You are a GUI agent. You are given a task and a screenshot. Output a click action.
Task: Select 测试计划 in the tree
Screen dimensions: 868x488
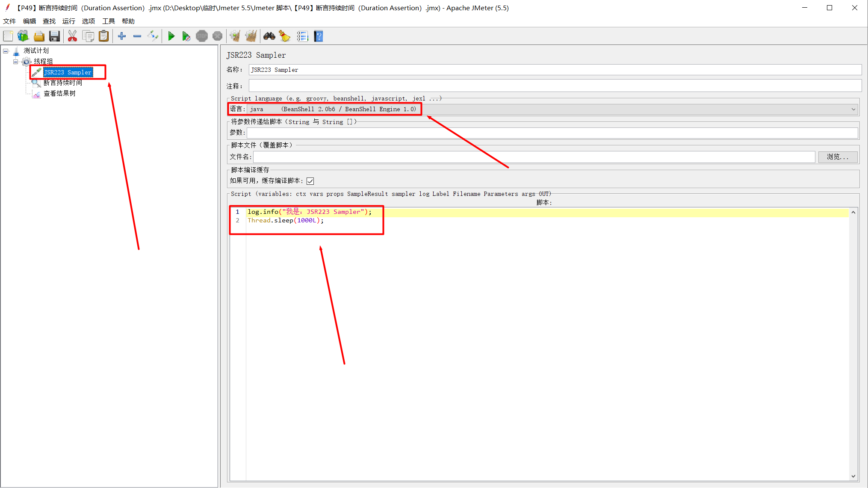click(x=36, y=51)
